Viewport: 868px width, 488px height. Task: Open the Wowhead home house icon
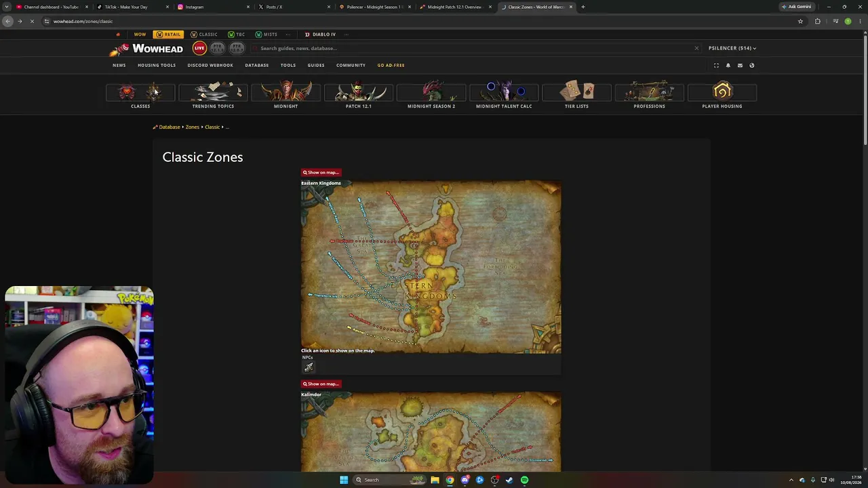pyautogui.click(x=118, y=35)
